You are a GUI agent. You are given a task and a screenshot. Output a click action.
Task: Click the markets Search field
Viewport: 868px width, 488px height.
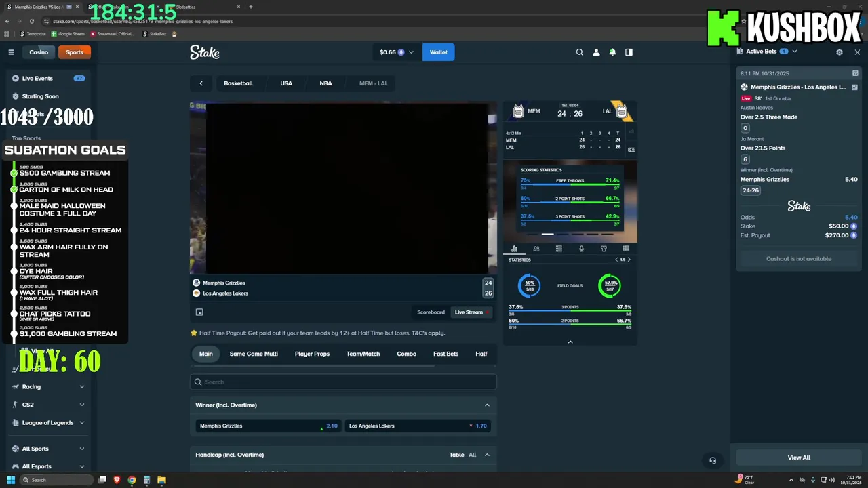tap(343, 382)
